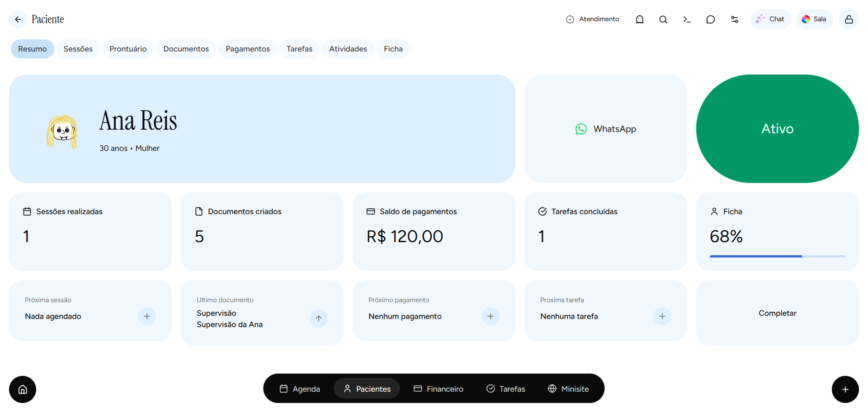The width and height of the screenshot is (868, 412).
Task: Open Agenda in bottom navigation
Action: 300,389
